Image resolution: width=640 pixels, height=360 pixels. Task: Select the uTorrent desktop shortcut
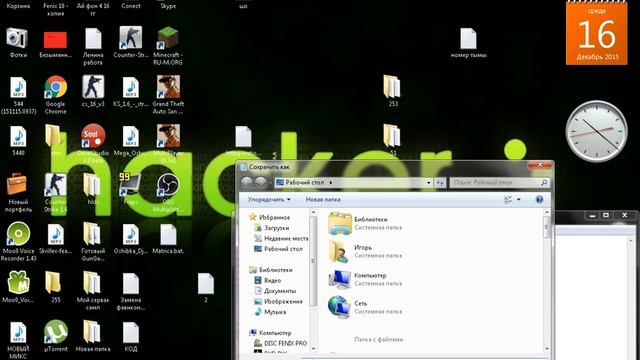pyautogui.click(x=56, y=332)
